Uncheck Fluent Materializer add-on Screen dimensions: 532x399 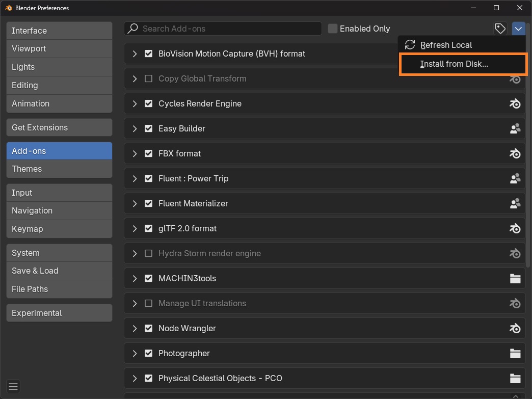pyautogui.click(x=148, y=203)
